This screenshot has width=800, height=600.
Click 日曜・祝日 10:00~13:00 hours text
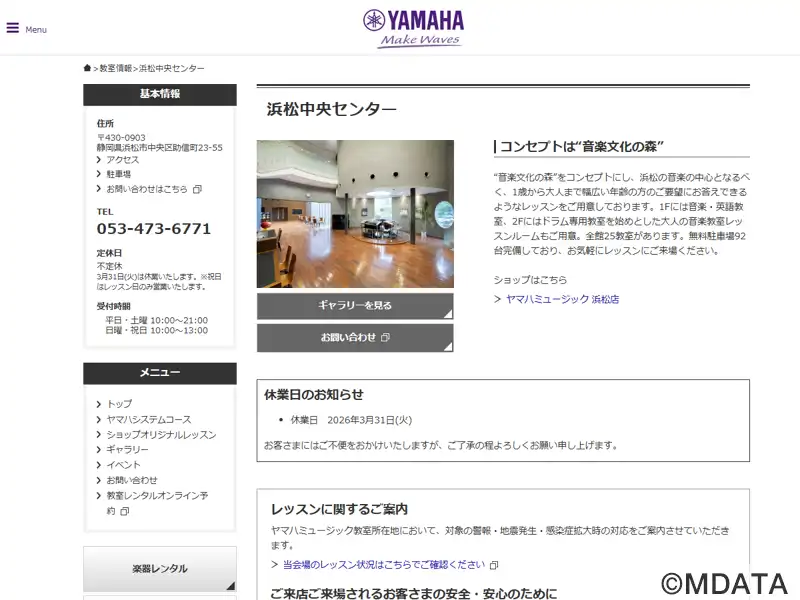[157, 331]
